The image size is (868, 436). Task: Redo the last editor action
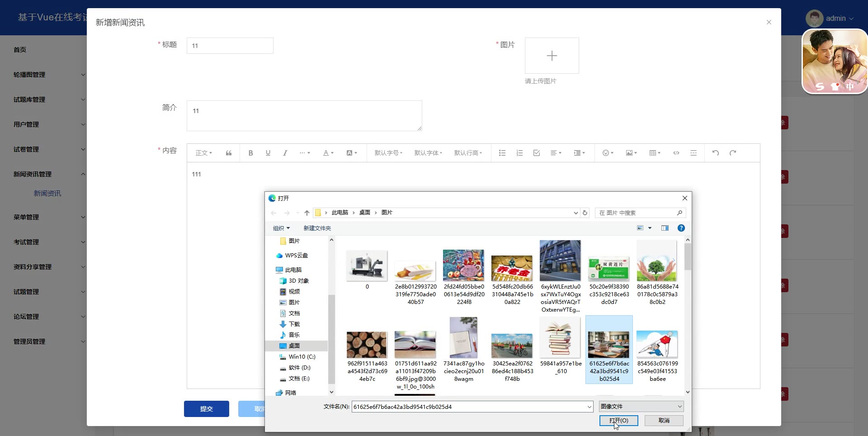pos(733,153)
